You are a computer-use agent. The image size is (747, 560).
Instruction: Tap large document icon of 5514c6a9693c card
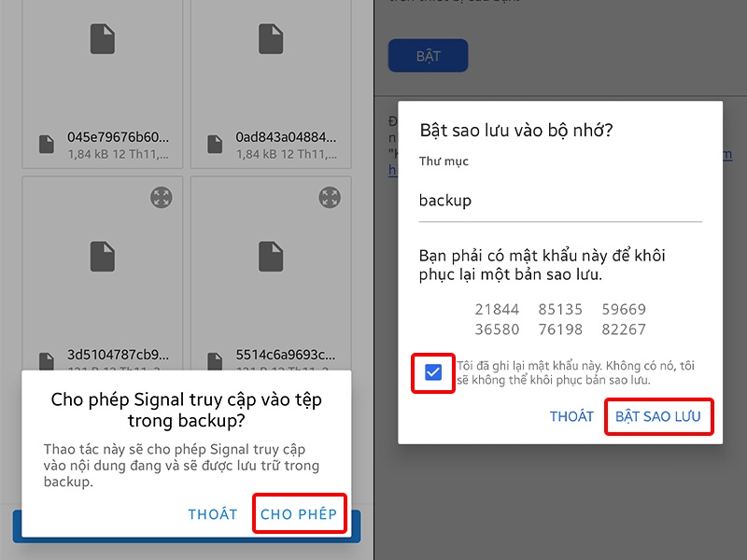coord(271,257)
